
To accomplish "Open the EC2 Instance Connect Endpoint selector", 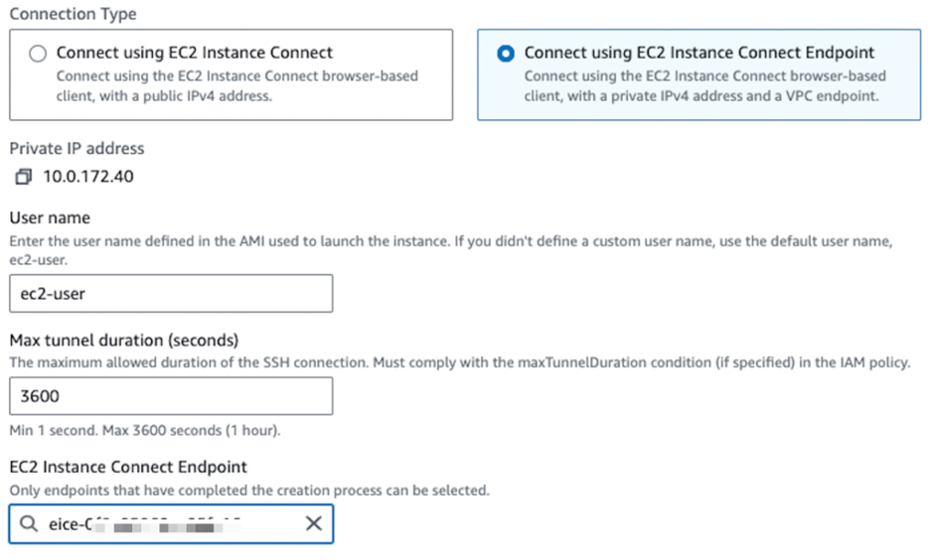I will point(171,523).
